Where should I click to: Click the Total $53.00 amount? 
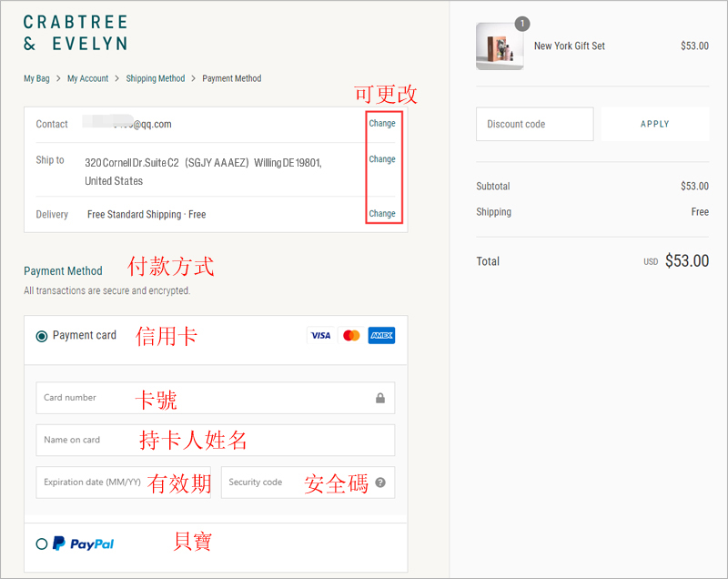[687, 261]
